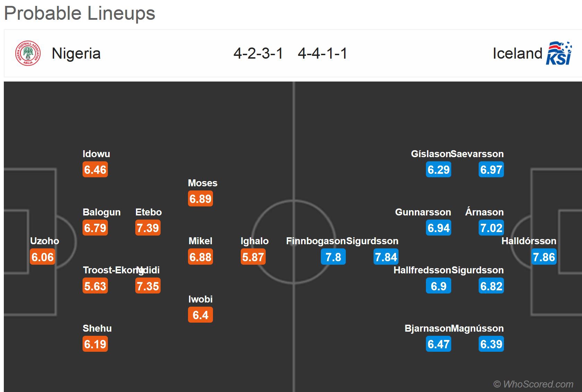Click Árnason's 7.02 rating badge
The width and height of the screenshot is (582, 392).
(491, 228)
